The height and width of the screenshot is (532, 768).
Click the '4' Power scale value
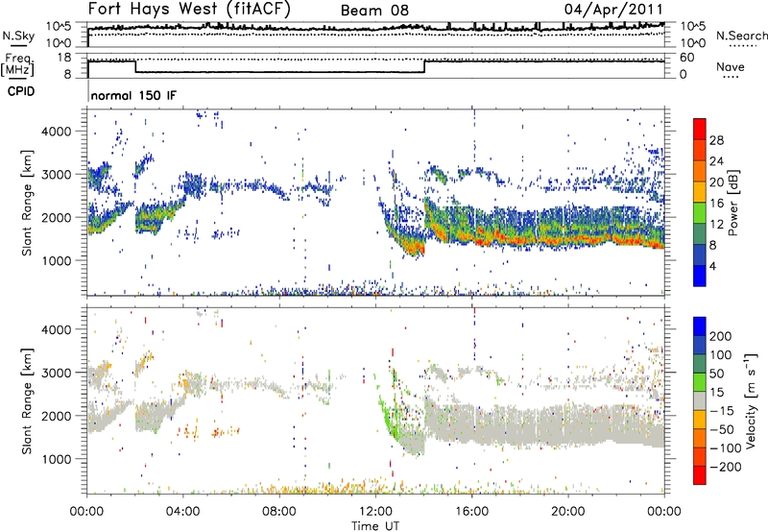coord(712,266)
